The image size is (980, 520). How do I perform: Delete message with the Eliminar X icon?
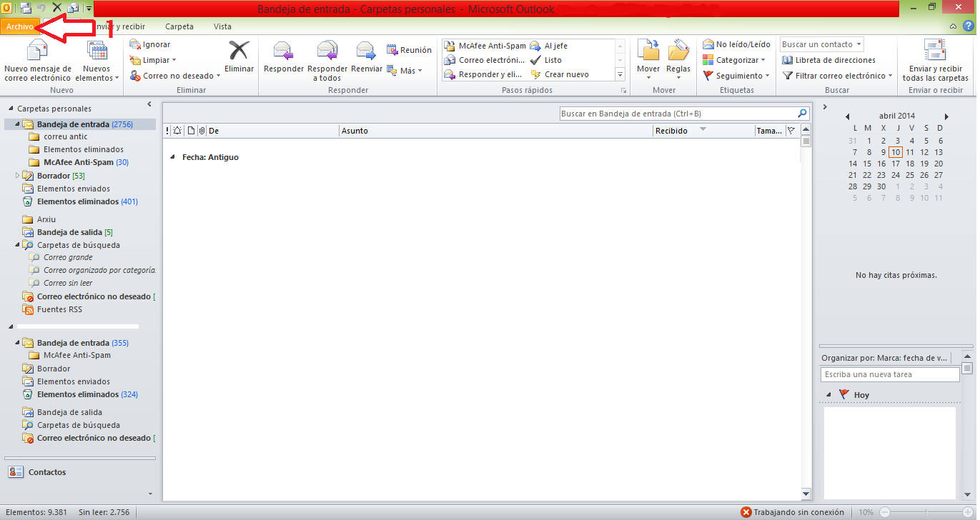click(x=239, y=57)
